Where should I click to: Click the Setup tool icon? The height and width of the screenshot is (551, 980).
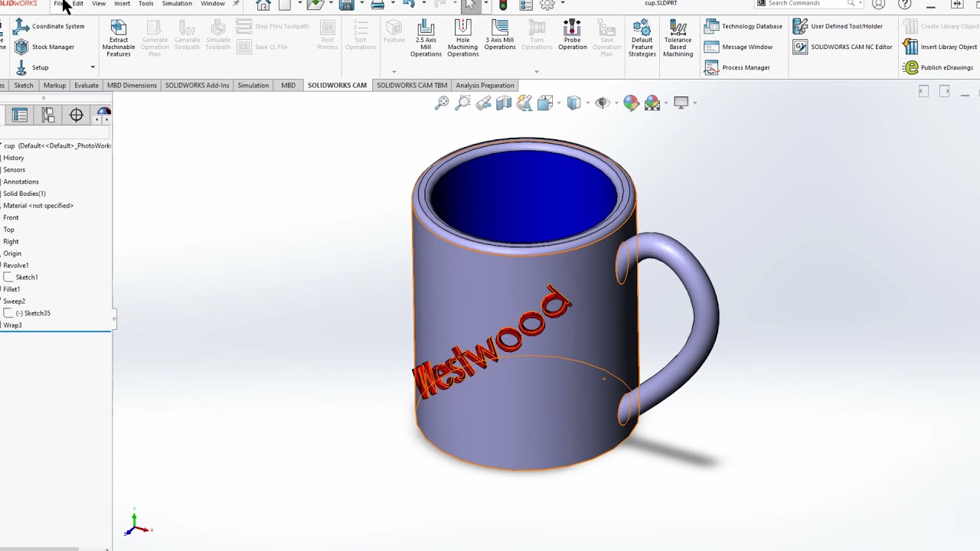(x=21, y=67)
